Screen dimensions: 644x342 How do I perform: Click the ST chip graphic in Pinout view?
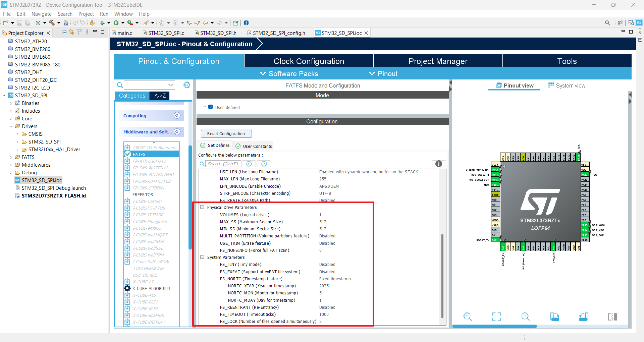(540, 201)
